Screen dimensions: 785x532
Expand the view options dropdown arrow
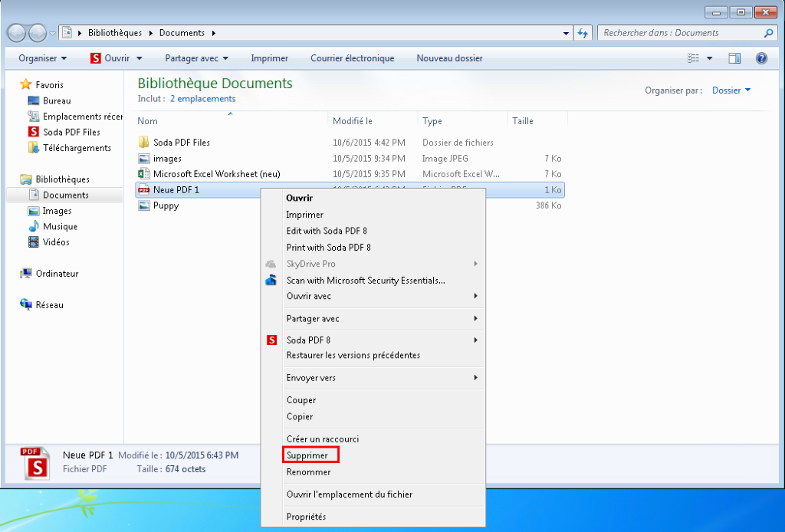(709, 58)
